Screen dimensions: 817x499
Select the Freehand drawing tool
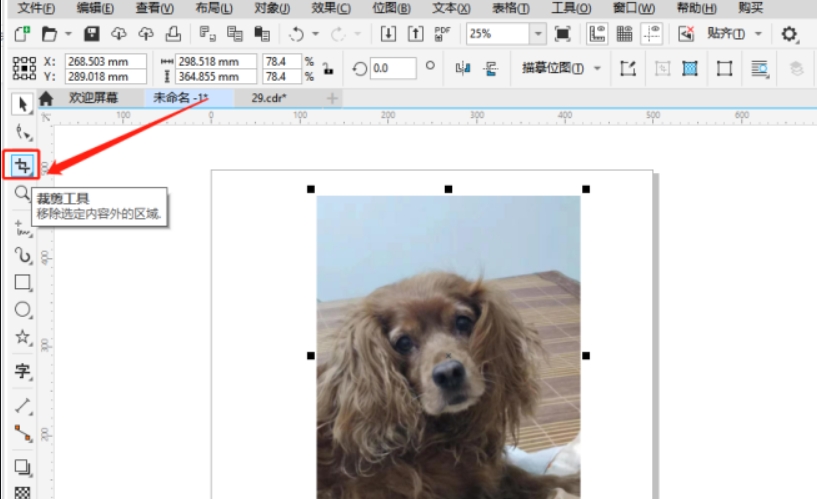[x=23, y=229]
